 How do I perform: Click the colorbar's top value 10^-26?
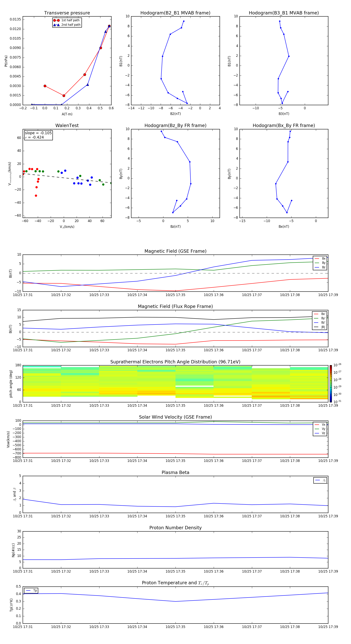[337, 365]
